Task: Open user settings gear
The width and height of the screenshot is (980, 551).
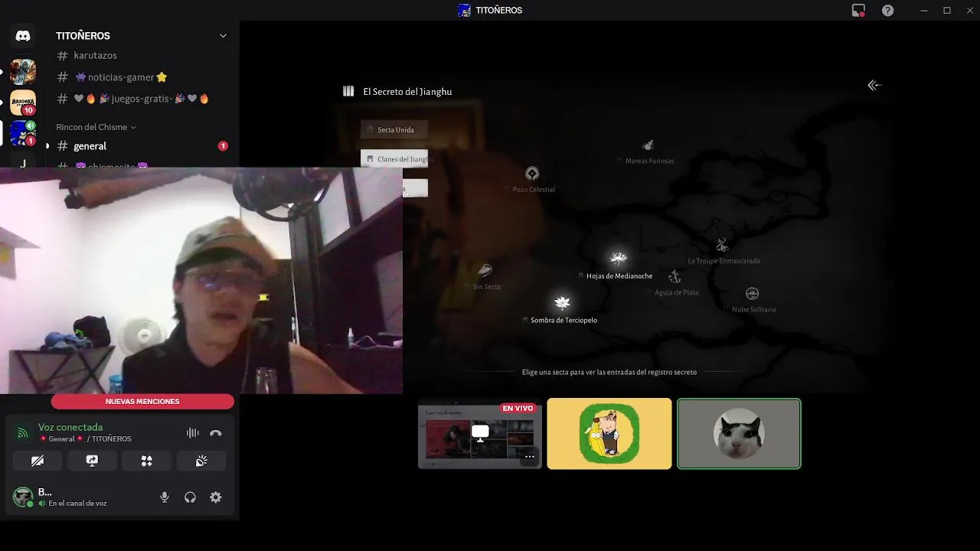Action: [x=216, y=497]
